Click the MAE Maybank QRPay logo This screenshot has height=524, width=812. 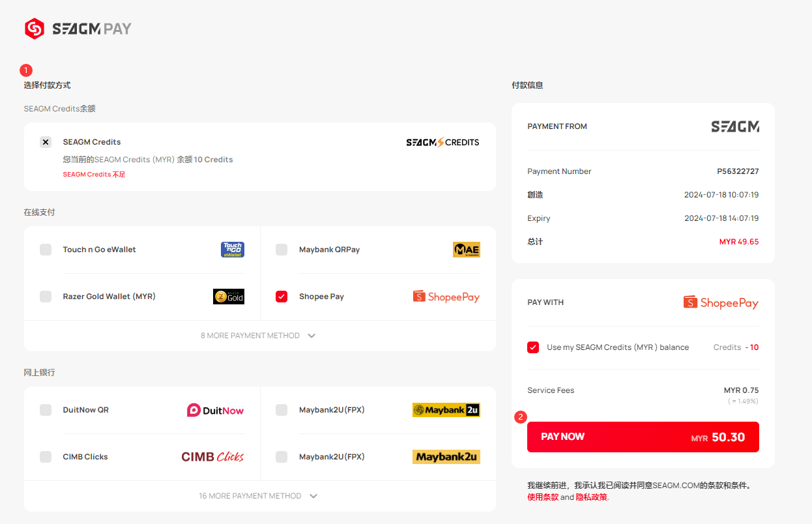point(467,250)
